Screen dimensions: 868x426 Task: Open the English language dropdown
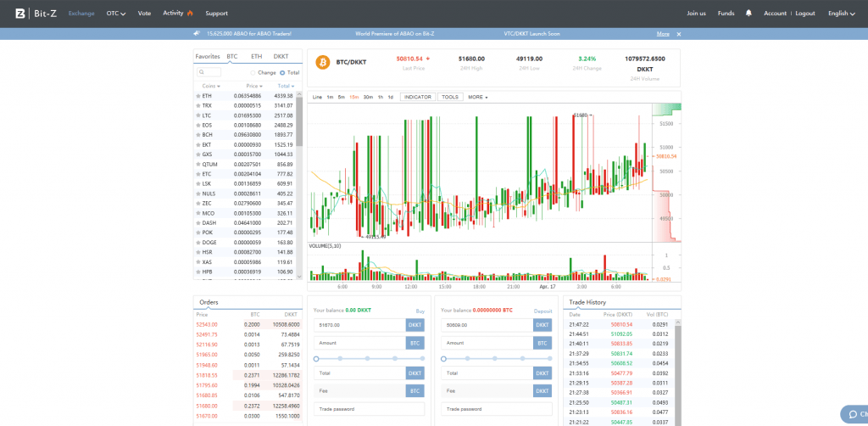(x=842, y=14)
